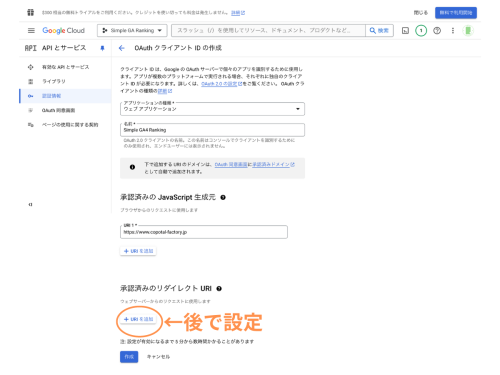Click the key icon next to 認証情報
This screenshot has width=500, height=375.
tap(30, 96)
